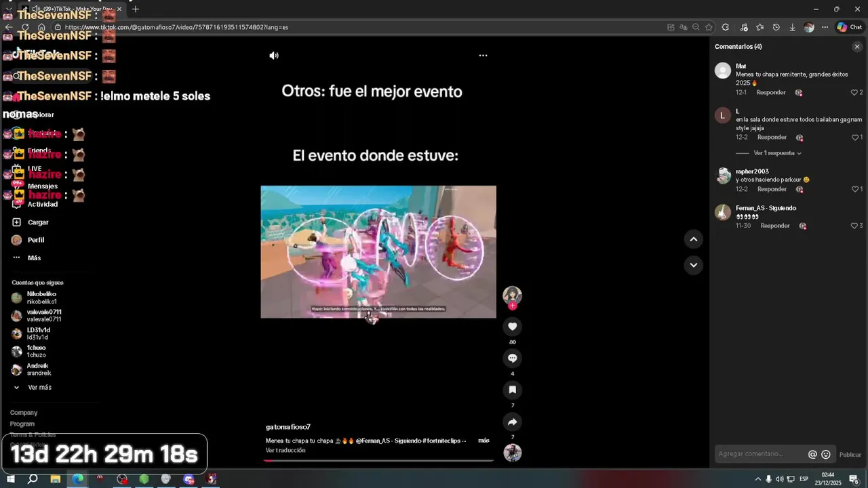Open File Explorer from the taskbar
868x488 pixels.
pyautogui.click(x=55, y=479)
